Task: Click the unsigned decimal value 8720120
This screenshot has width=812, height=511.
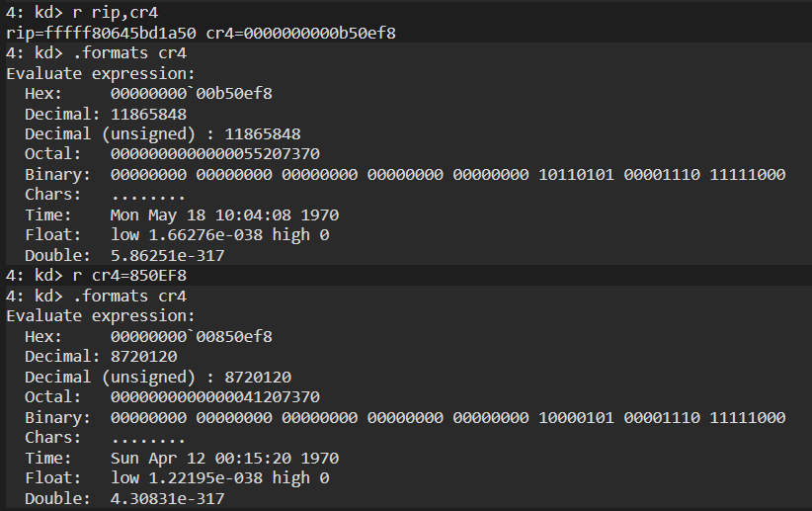Action: tap(258, 378)
